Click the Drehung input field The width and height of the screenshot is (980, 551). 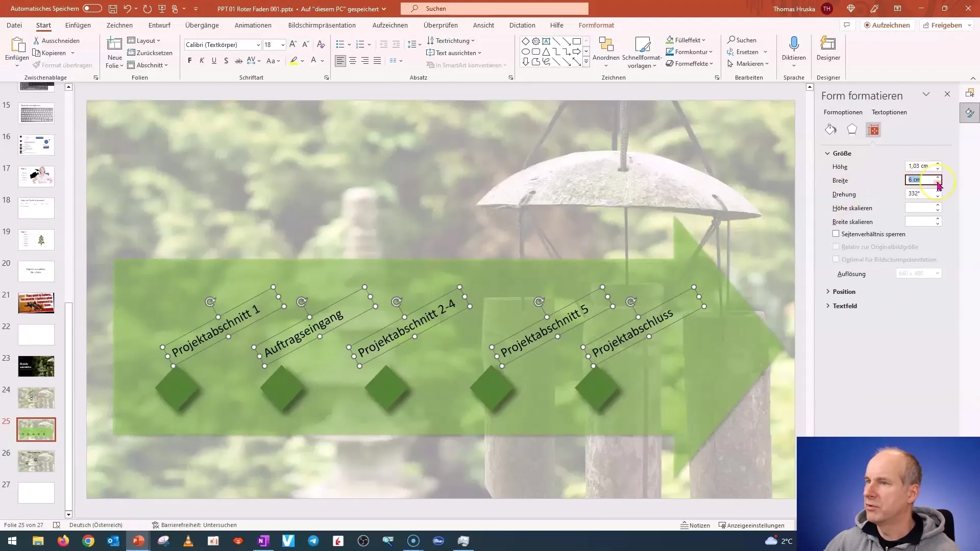(x=919, y=194)
